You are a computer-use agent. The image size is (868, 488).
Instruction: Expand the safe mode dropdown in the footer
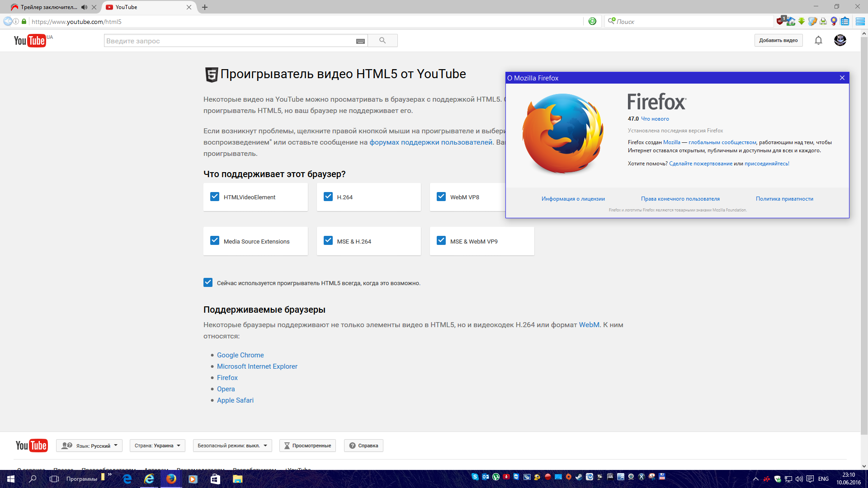click(232, 446)
